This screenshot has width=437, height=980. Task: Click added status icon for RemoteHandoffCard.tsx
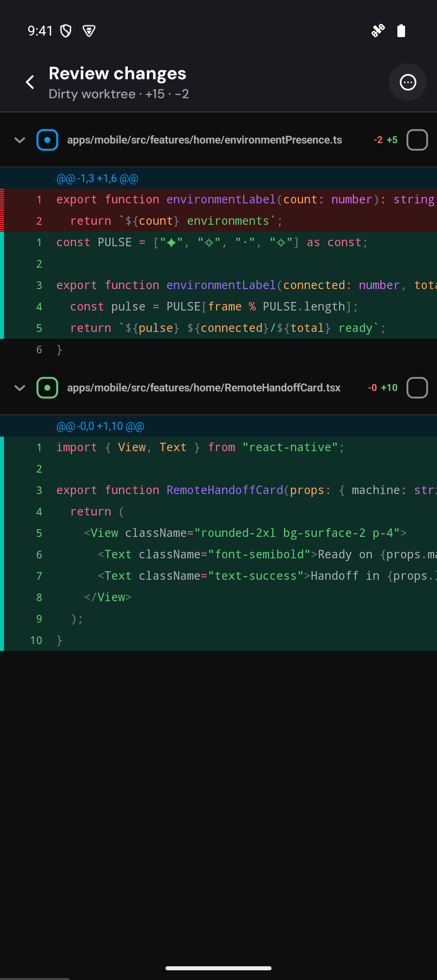(47, 388)
